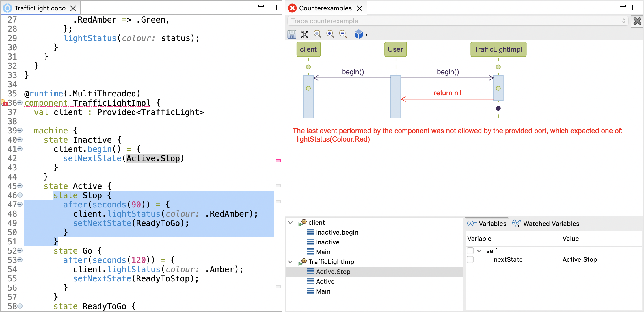This screenshot has height=312, width=644.
Task: Minimize the Counterexamples pane
Action: point(623,6)
